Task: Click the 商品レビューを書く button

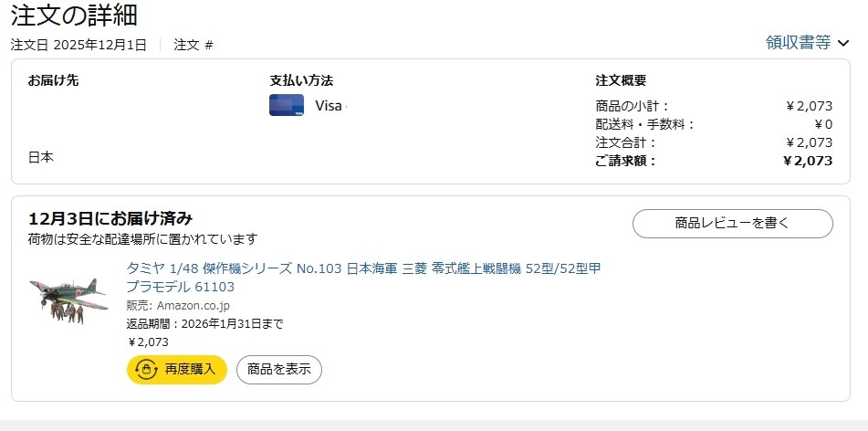Action: click(732, 223)
